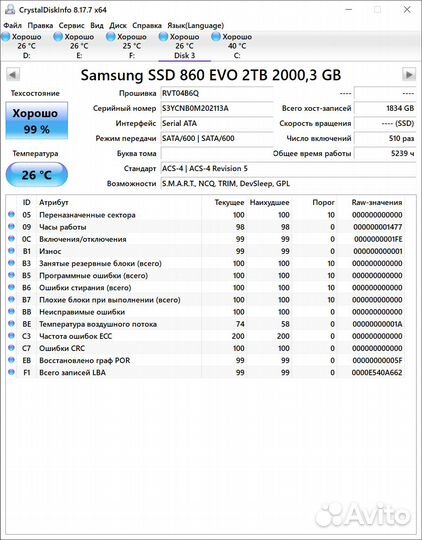Viewport: 422px width, 540px height.
Task: Open the Язык(Language) menu
Action: (x=195, y=25)
